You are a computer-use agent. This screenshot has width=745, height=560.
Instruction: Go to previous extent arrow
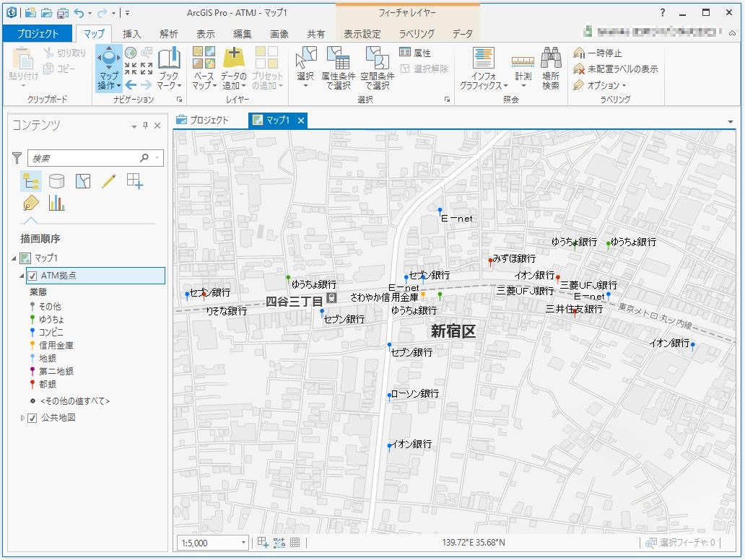tap(131, 85)
